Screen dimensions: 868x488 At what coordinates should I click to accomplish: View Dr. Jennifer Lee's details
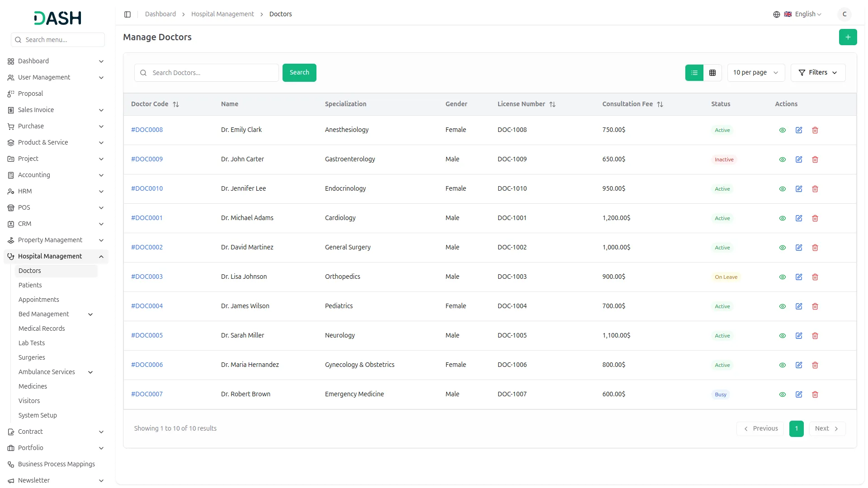[x=782, y=189]
